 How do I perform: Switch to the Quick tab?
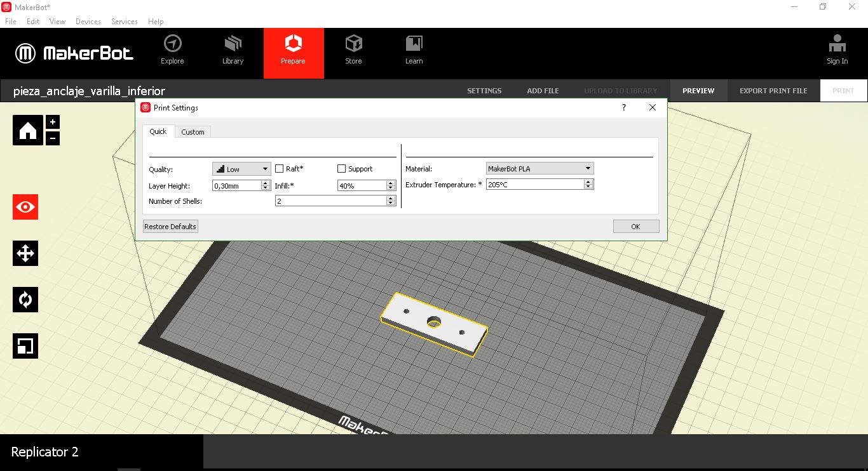click(158, 131)
